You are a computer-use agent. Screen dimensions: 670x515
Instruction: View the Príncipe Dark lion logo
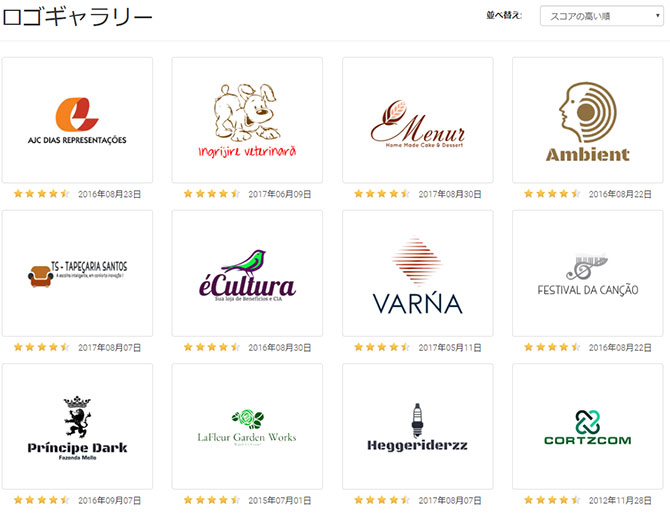click(x=77, y=426)
